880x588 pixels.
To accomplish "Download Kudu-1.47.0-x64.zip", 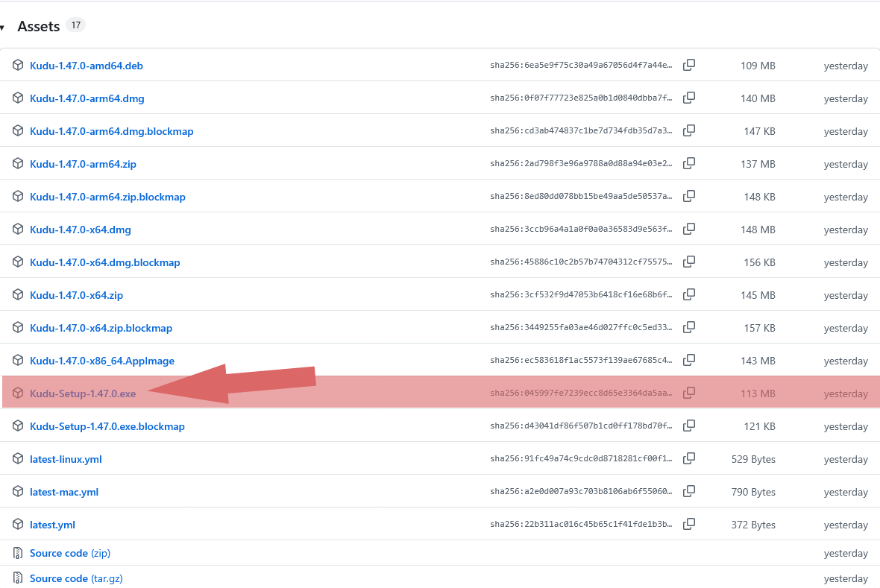I will click(76, 295).
